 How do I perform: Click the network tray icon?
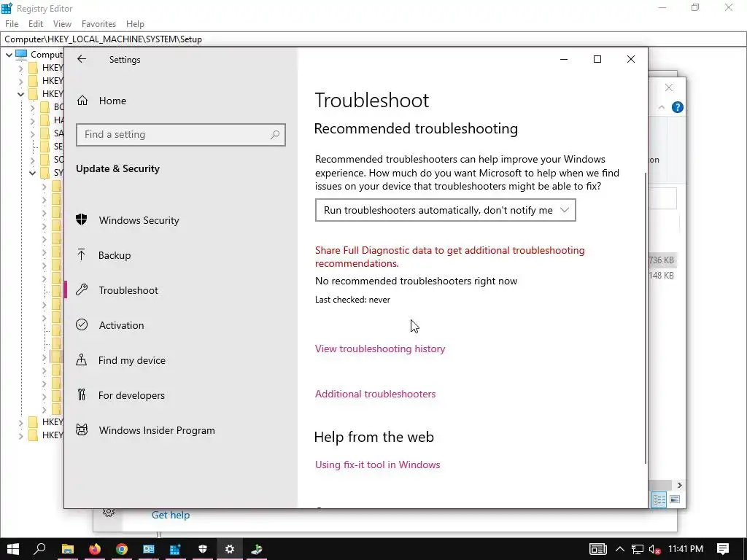point(638,550)
